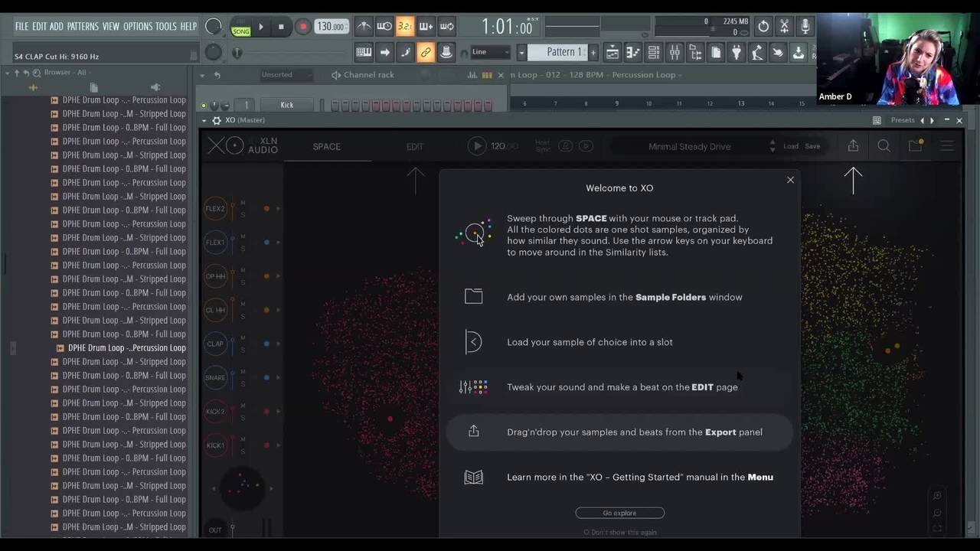Click the Kick channel button in channel rack
The height and width of the screenshot is (551, 980).
[287, 105]
